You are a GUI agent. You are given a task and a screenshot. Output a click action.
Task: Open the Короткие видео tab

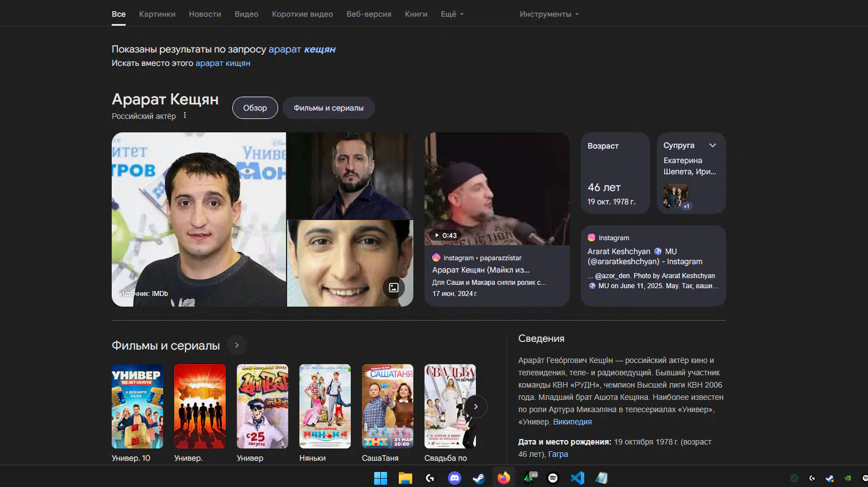click(302, 14)
